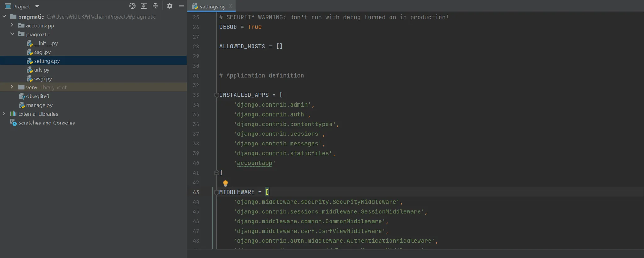Click the accountapp folder icon
Screen dimensions: 644x258
click(x=21, y=25)
